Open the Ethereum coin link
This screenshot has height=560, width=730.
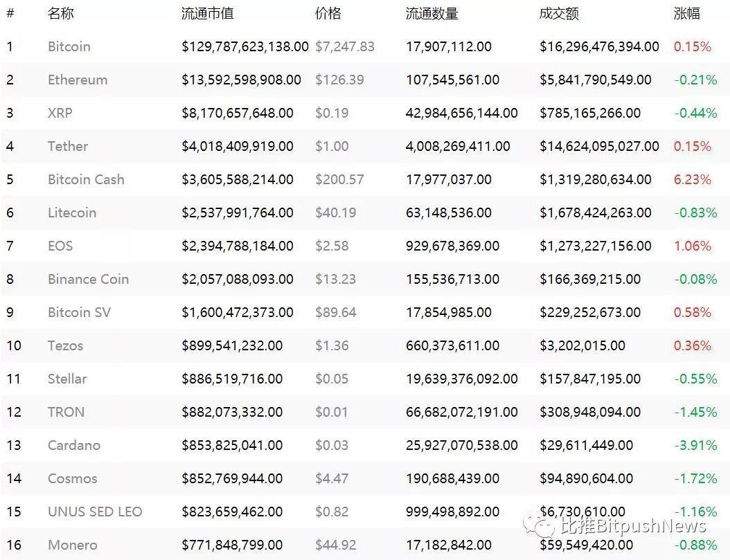point(78,80)
